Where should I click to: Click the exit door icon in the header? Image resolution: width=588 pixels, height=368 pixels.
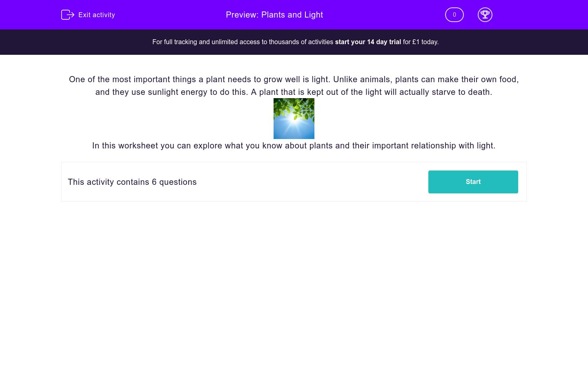[x=68, y=15]
